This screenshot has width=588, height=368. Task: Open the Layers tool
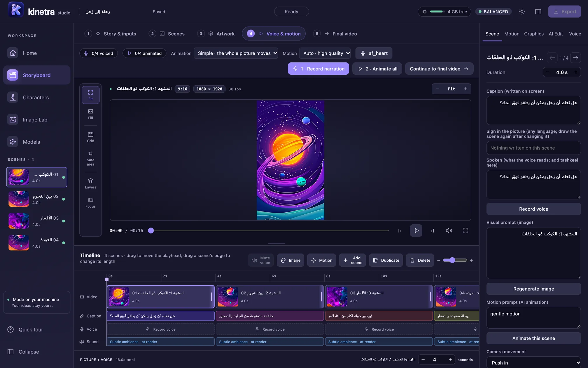(90, 183)
